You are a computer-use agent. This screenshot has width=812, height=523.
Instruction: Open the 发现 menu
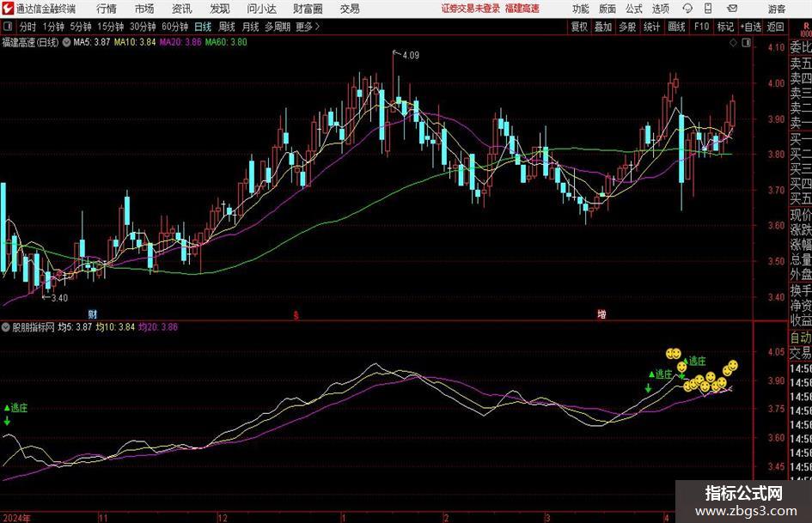coord(220,9)
